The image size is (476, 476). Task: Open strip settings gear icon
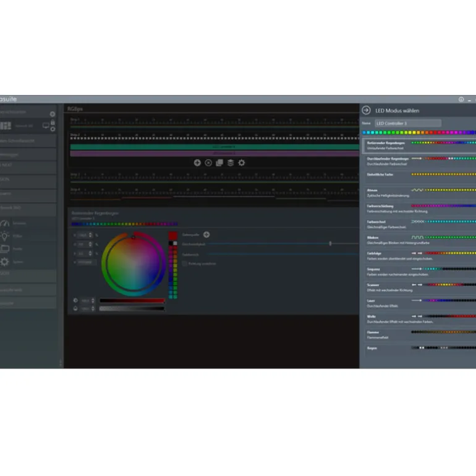coord(241,163)
